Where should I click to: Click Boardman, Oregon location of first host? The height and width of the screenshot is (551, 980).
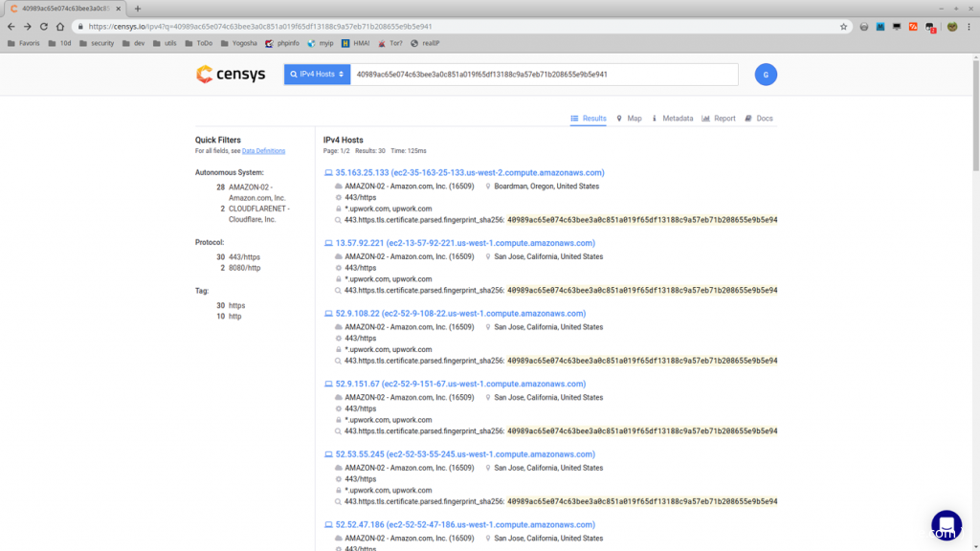point(546,187)
